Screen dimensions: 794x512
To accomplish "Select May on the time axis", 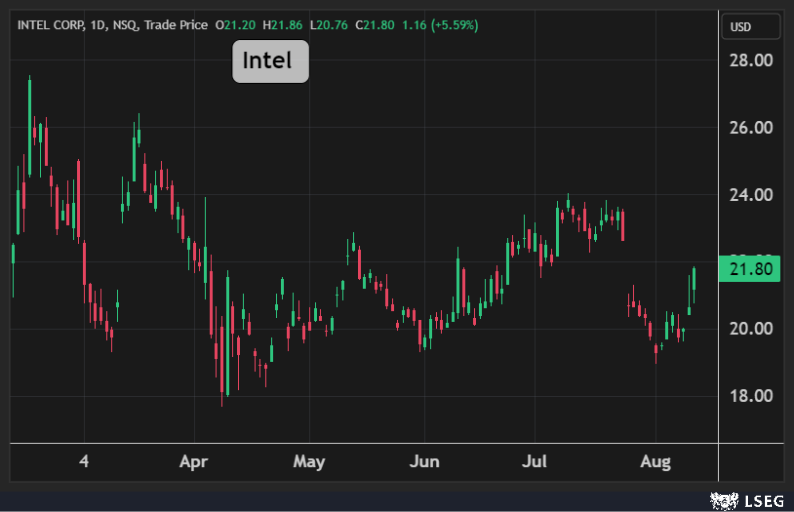I will click(x=309, y=462).
